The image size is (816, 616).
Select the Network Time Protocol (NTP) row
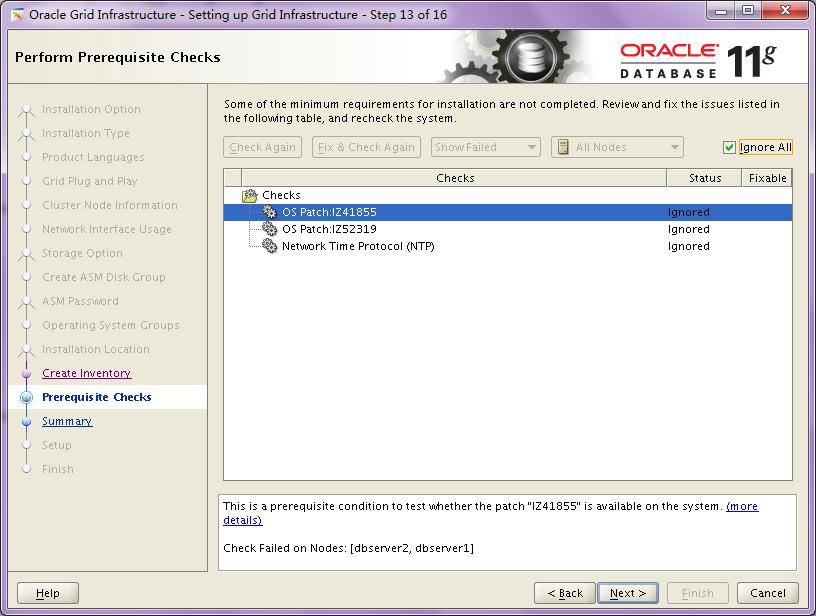pyautogui.click(x=508, y=246)
